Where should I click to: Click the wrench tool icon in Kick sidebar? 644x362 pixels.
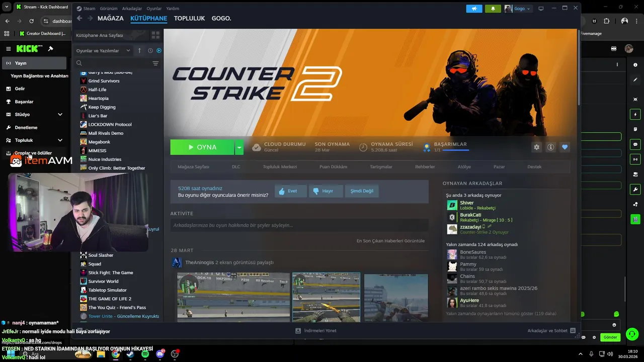635,190
